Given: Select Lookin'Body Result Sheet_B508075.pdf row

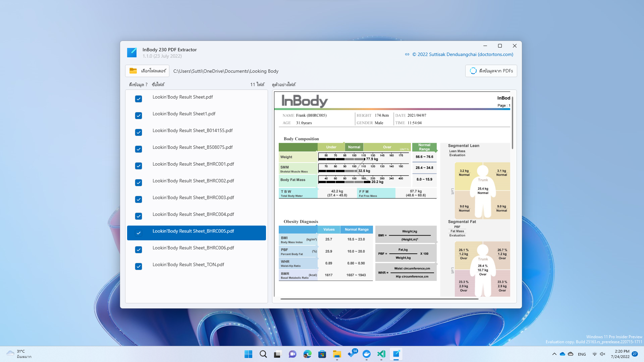Looking at the screenshot, I should point(197,149).
